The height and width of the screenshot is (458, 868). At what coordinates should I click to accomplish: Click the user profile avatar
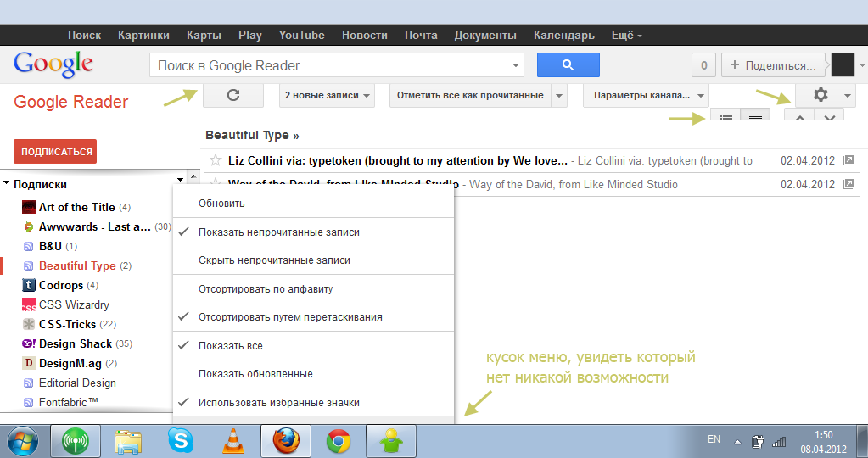click(843, 64)
